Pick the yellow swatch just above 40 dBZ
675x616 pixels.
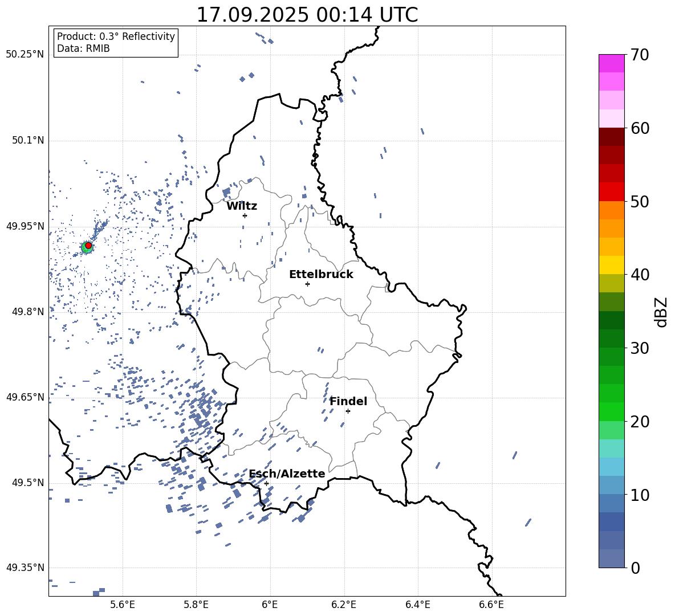611,266
